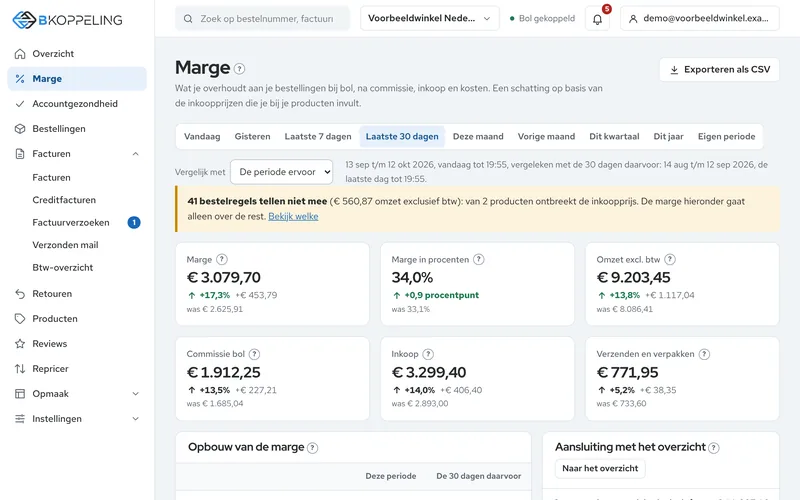800x500 pixels.
Task: Click the De 30 dagen daarvoor column header
Action: click(479, 476)
